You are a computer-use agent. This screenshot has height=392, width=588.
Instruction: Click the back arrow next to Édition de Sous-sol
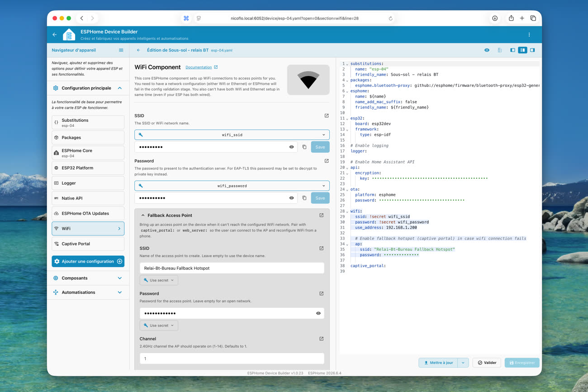138,50
